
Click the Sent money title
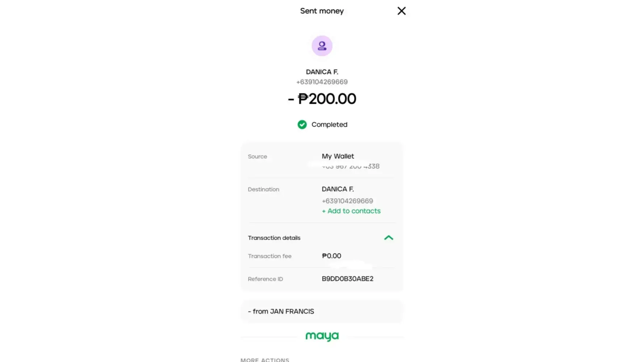322,11
